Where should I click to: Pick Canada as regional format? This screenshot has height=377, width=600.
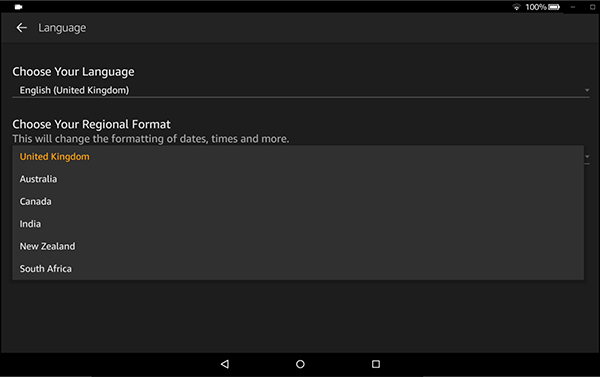(x=298, y=201)
